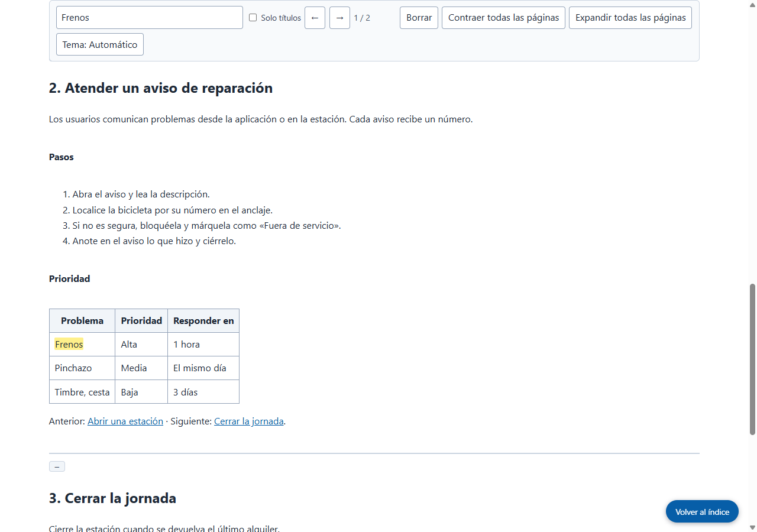
Task: Toggle the Solo títulos checkbox
Action: coord(253,18)
